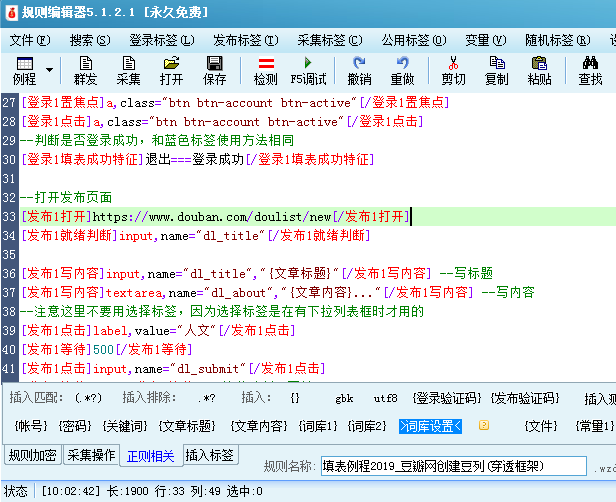Insert the {常量1} variable
Viewport: 616px width, 502px height.
pos(595,426)
